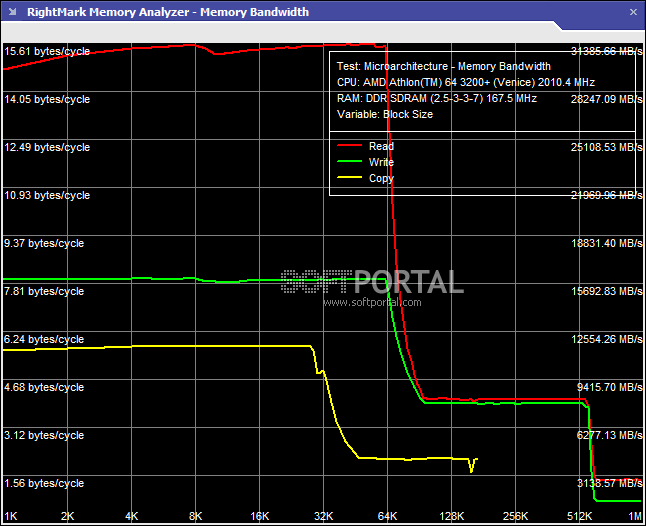Click the 1M block size label
Viewport: 646px width, 526px height.
click(x=635, y=516)
